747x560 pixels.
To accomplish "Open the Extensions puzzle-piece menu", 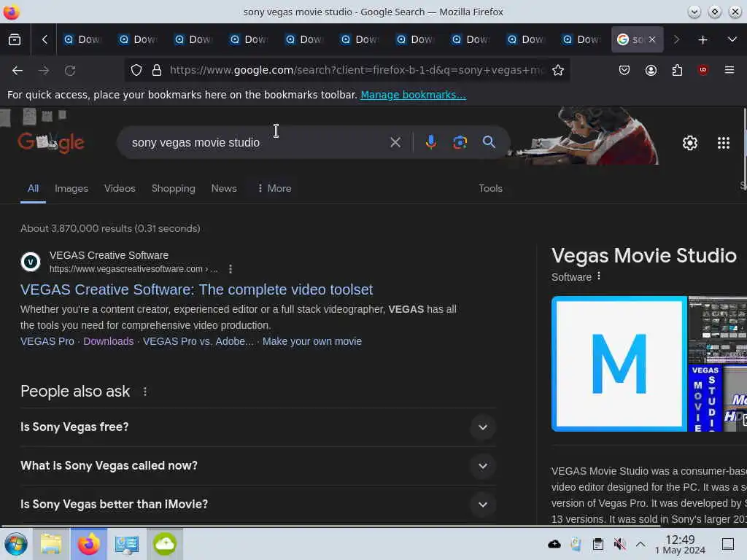I will [x=677, y=71].
